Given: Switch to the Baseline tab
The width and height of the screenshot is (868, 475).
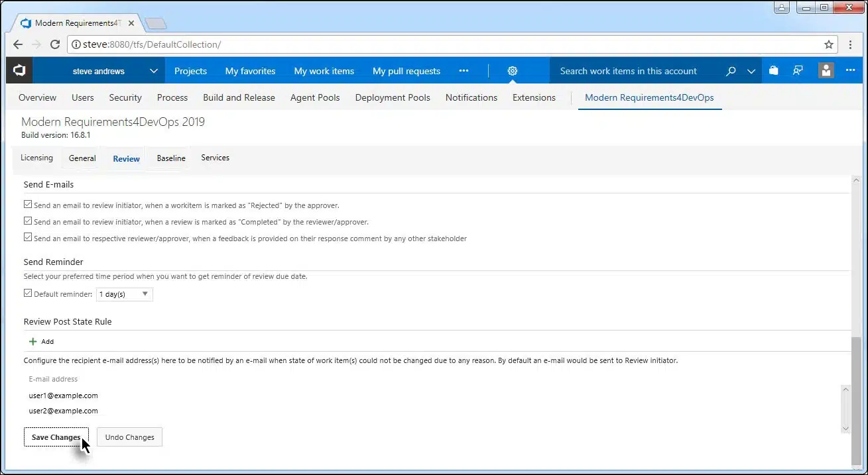Looking at the screenshot, I should click(x=171, y=158).
